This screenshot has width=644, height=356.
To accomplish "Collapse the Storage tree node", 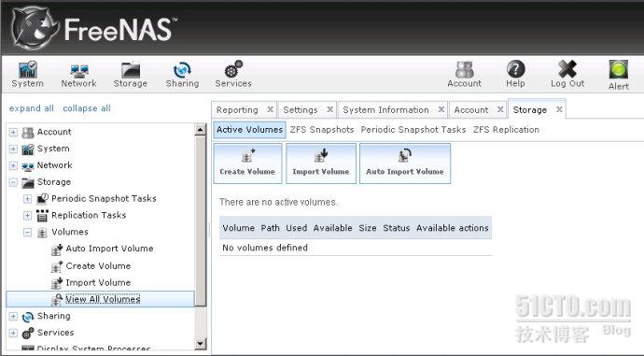I will pyautogui.click(x=13, y=182).
